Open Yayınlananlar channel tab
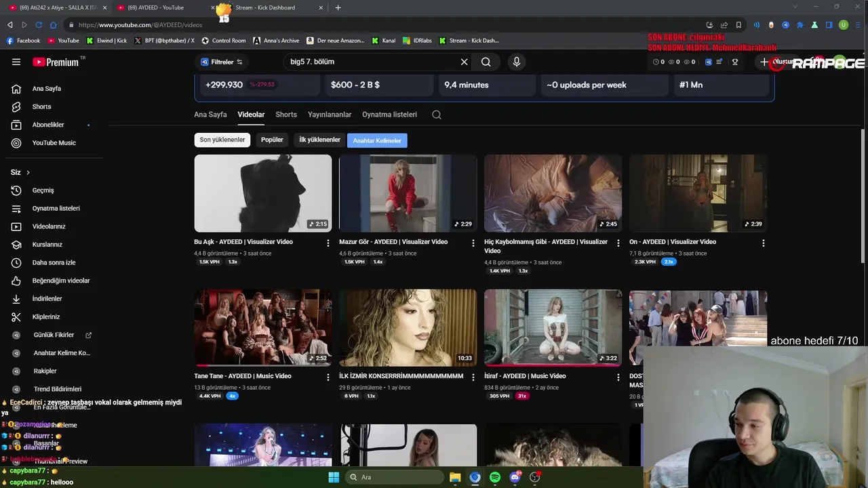The image size is (868, 488). [x=330, y=115]
